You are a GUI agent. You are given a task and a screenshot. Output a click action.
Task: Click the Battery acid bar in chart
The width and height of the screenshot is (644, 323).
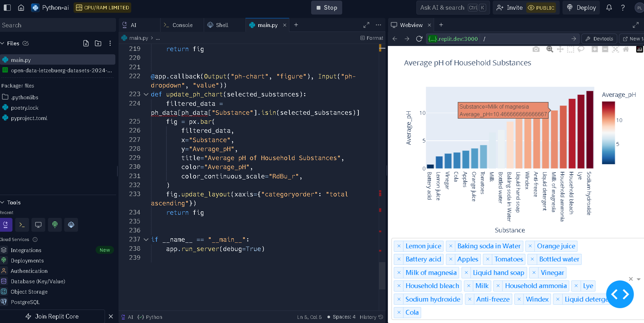430,166
